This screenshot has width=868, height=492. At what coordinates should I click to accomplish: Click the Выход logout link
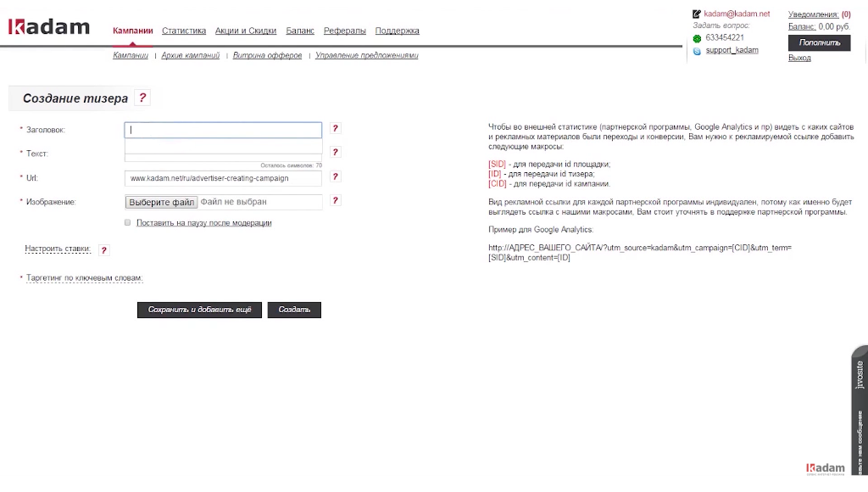[799, 58]
